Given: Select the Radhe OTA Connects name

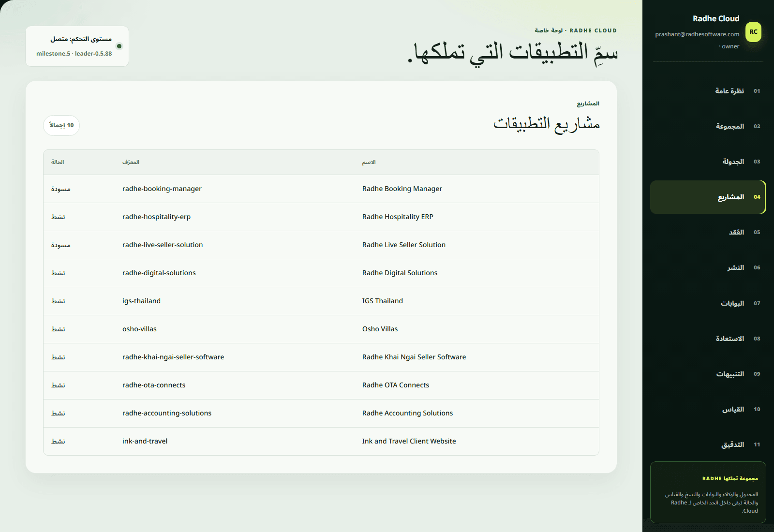Looking at the screenshot, I should pos(396,385).
